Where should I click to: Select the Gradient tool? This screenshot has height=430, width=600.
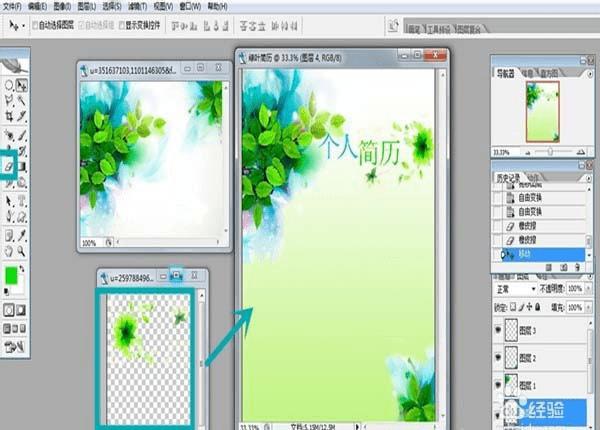[x=22, y=166]
